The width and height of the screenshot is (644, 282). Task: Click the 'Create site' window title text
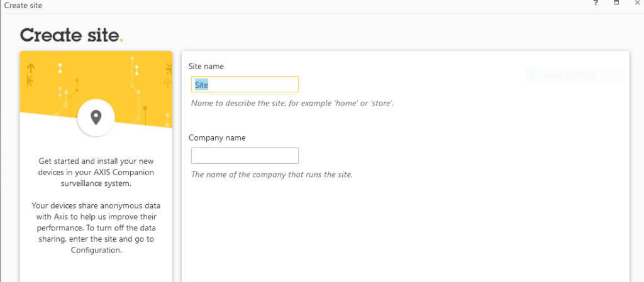click(24, 5)
